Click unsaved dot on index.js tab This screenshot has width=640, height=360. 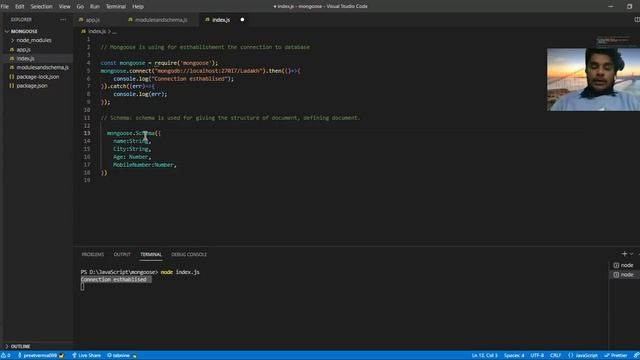[x=242, y=20]
